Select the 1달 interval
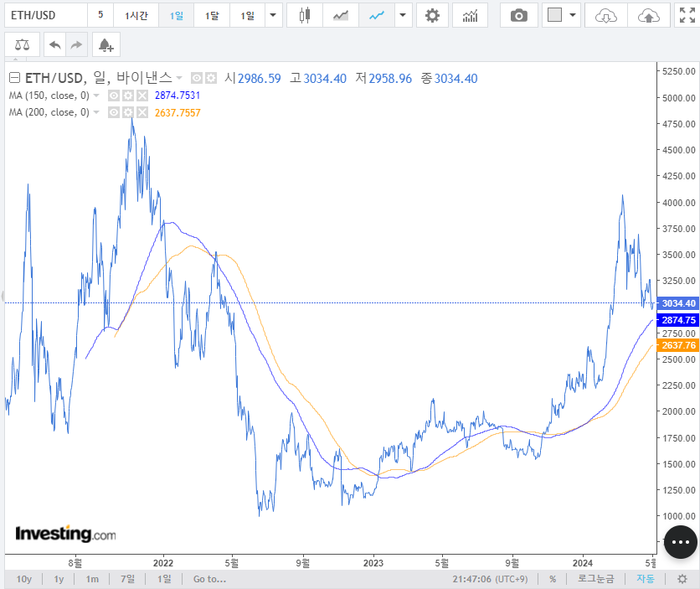The height and width of the screenshot is (589, 700). (212, 16)
